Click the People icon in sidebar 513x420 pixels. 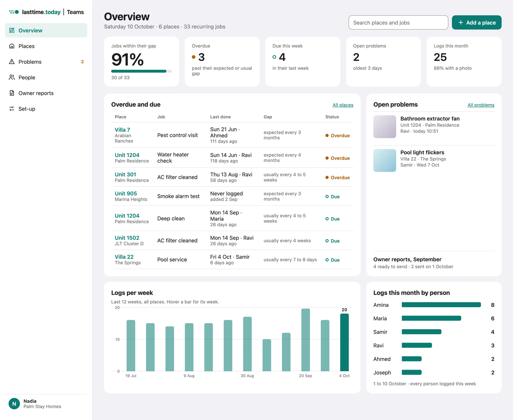[x=12, y=77]
